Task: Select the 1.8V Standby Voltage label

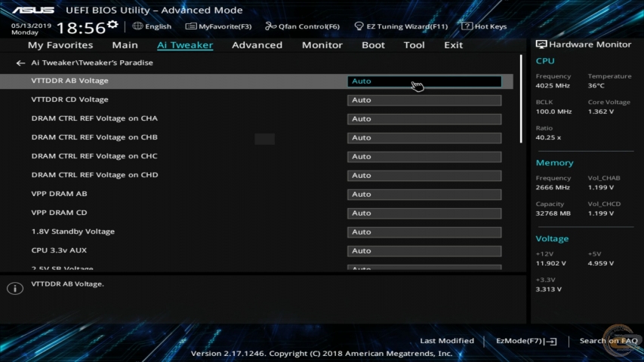Action: (x=73, y=232)
